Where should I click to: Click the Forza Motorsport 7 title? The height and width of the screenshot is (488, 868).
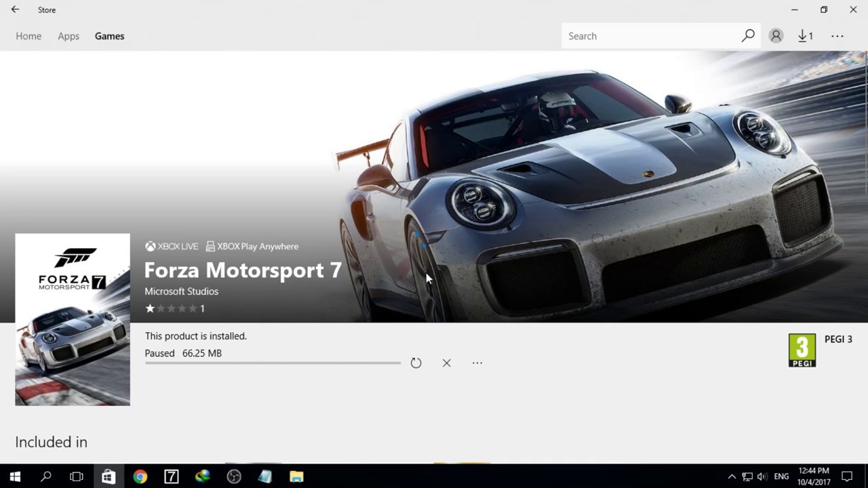pyautogui.click(x=243, y=270)
